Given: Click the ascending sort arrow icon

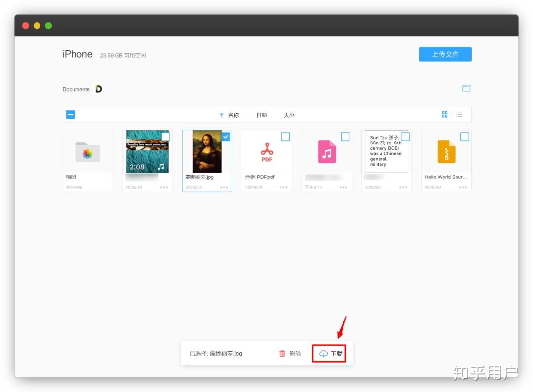Looking at the screenshot, I should coord(221,115).
